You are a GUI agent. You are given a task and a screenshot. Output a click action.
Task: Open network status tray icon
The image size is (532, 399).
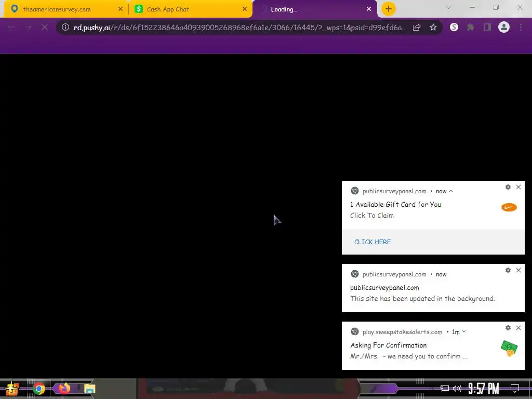[x=445, y=389]
